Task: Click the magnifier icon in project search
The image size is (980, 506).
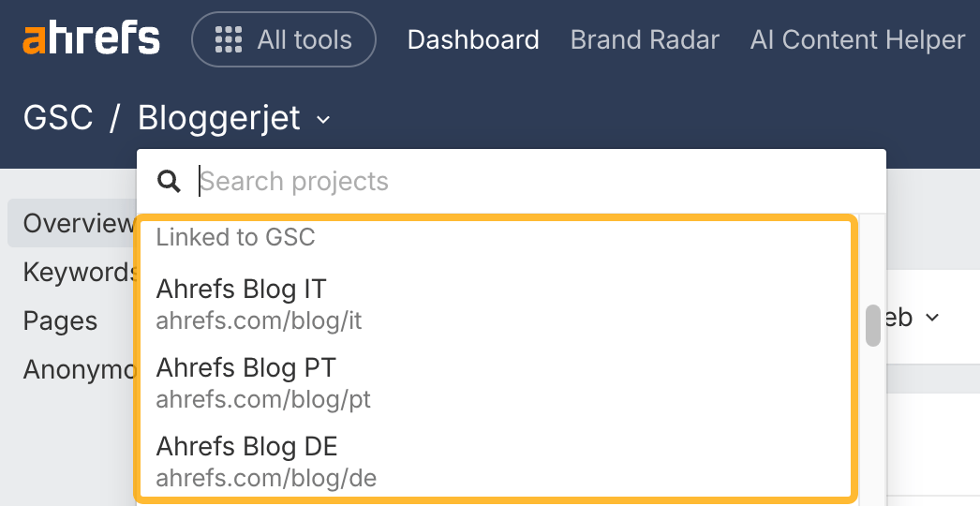Action: 169,181
